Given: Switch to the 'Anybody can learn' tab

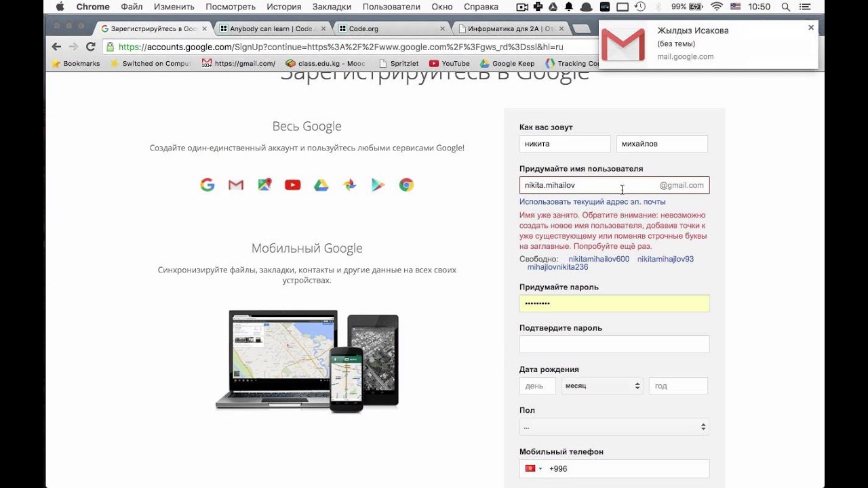Looking at the screenshot, I should tap(271, 29).
